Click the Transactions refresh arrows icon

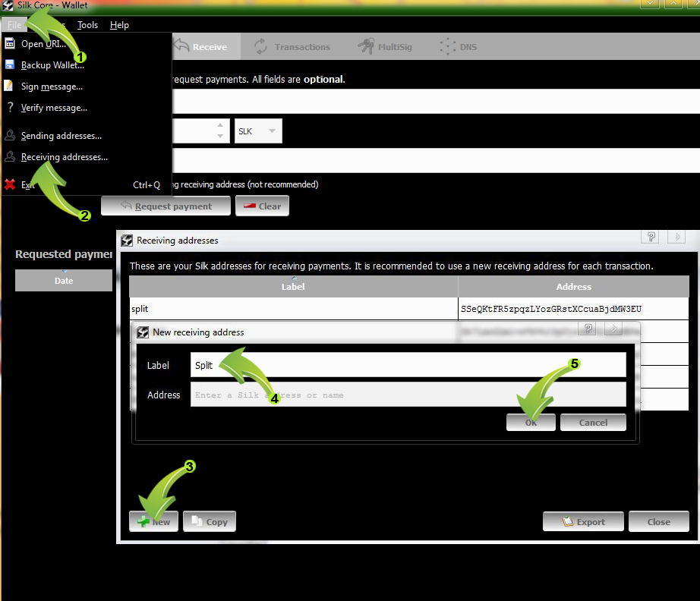tap(260, 46)
